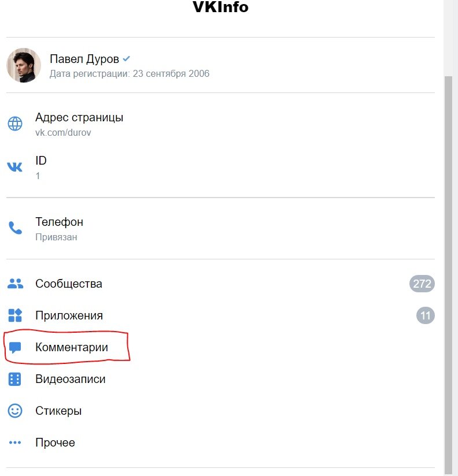Click the 11 apps count badge

pos(426,315)
